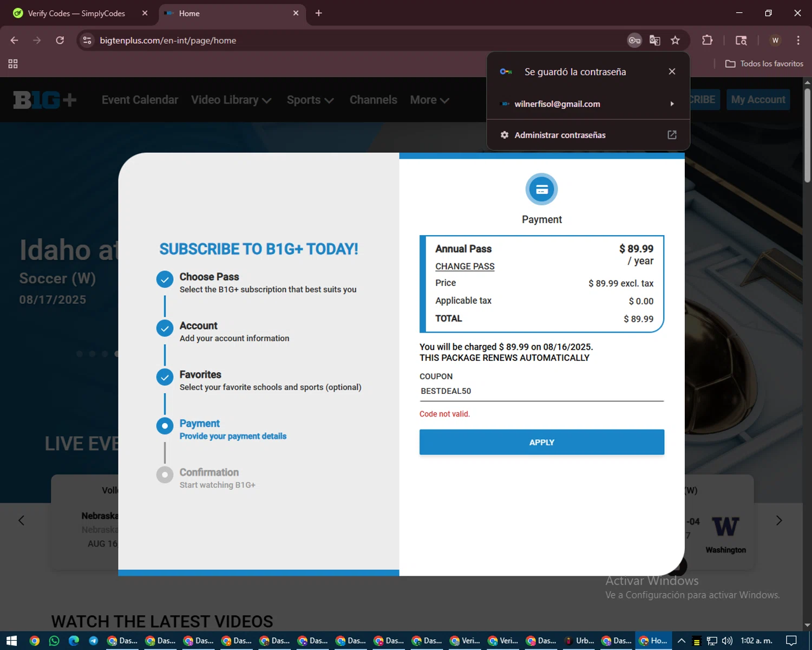Viewport: 812px width, 650px height.
Task: Open site information icon in address bar
Action: coord(87,41)
